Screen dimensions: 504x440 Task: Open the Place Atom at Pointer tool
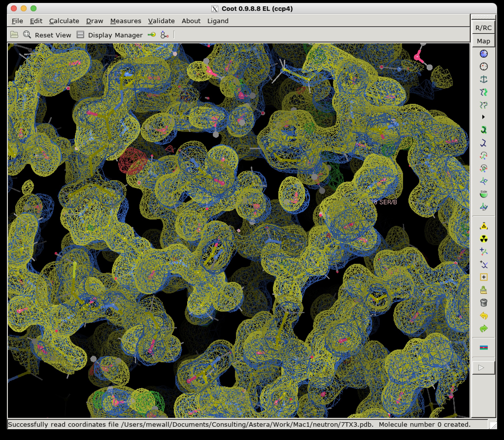point(484,277)
